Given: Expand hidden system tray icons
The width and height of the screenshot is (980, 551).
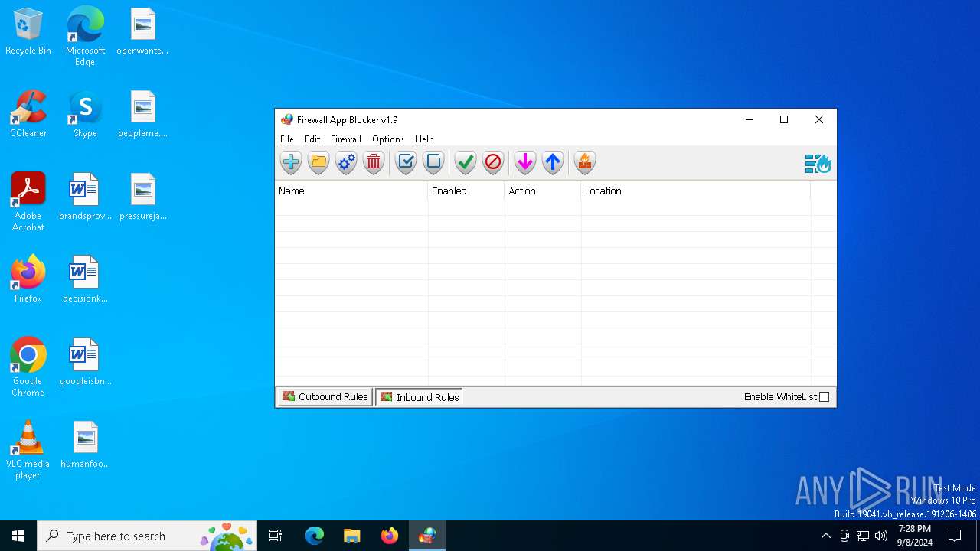Looking at the screenshot, I should click(825, 536).
